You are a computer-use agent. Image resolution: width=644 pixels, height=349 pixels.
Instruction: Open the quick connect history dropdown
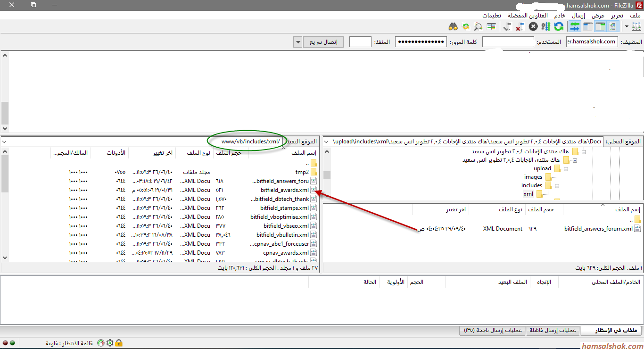pos(297,42)
